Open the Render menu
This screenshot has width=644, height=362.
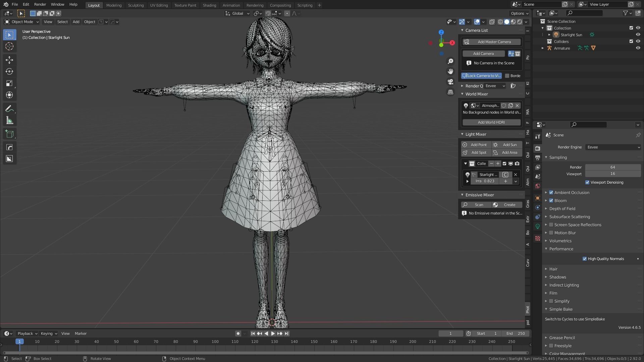click(x=40, y=4)
